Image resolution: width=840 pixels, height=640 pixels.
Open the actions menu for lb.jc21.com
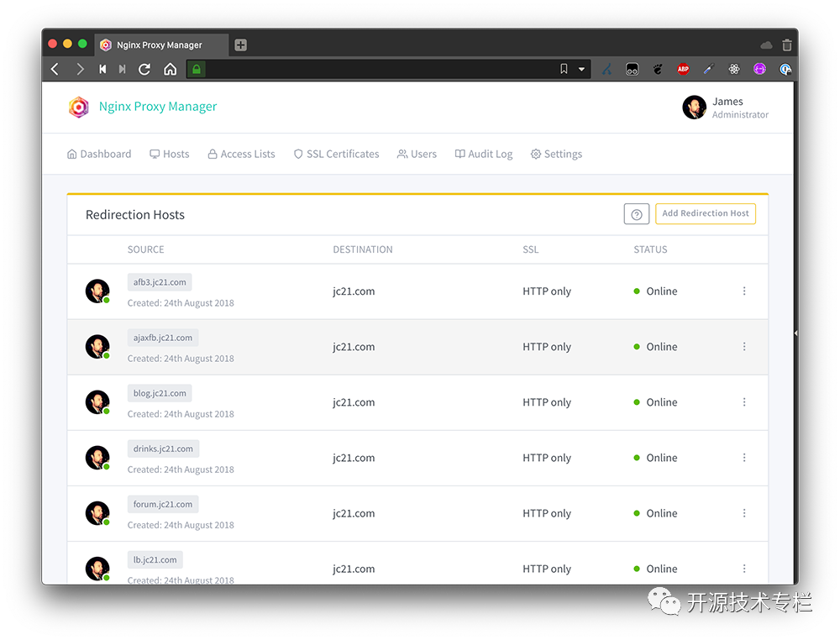(744, 569)
